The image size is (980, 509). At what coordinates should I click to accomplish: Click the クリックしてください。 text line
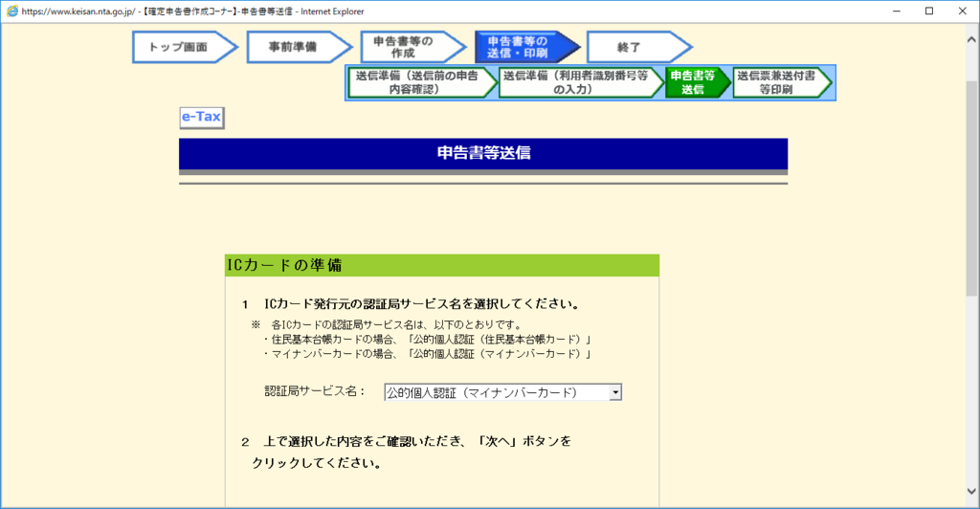click(x=316, y=463)
